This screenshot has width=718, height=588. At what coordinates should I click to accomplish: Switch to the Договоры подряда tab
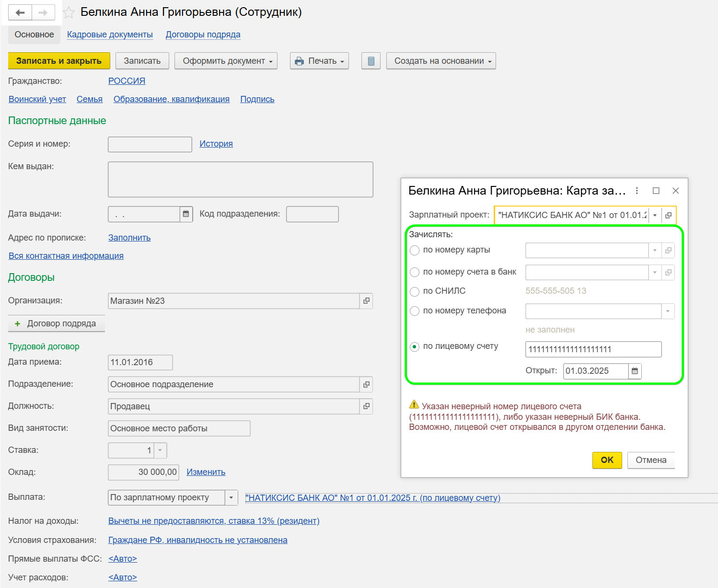tap(203, 35)
